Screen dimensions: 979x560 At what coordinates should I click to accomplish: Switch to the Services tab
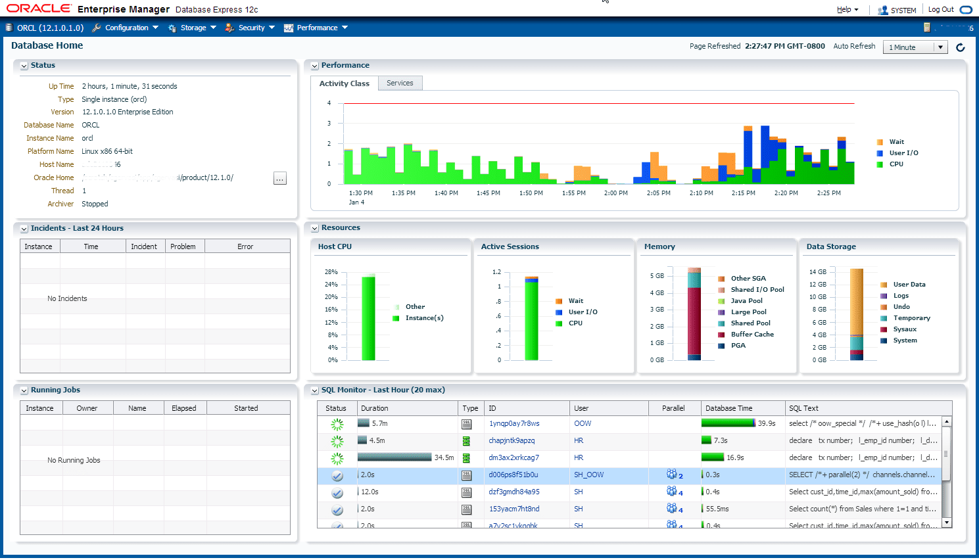[400, 83]
